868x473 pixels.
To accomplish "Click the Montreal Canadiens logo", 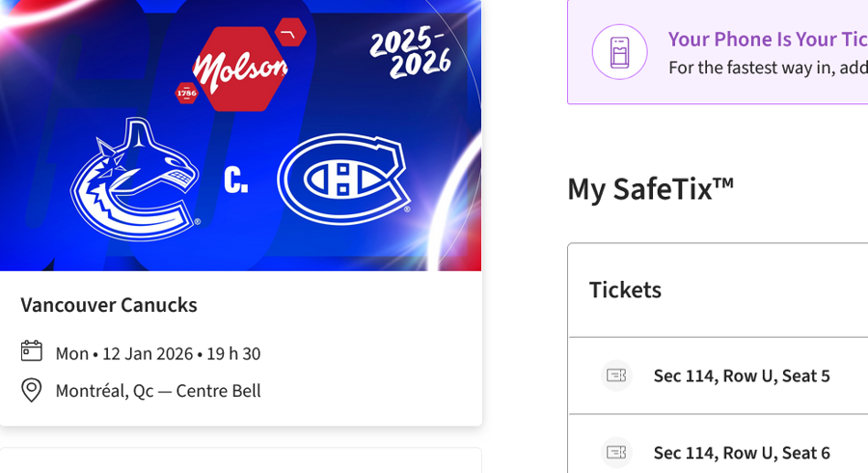I will [344, 179].
